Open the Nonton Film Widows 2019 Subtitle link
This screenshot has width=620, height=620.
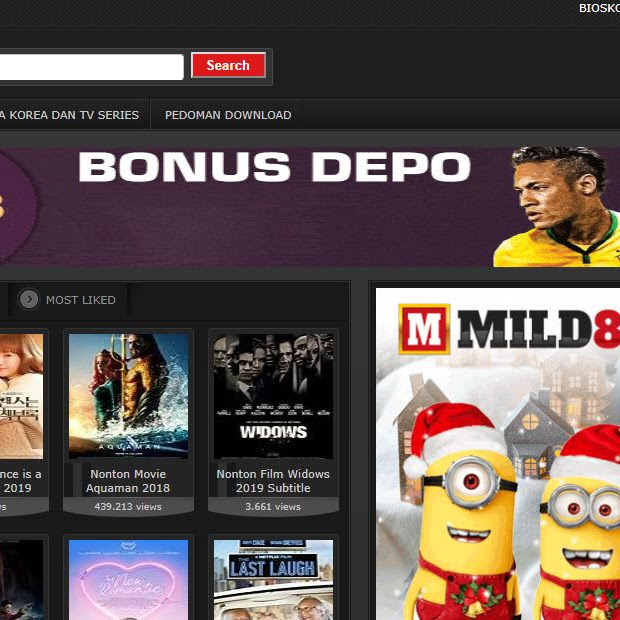tap(273, 481)
